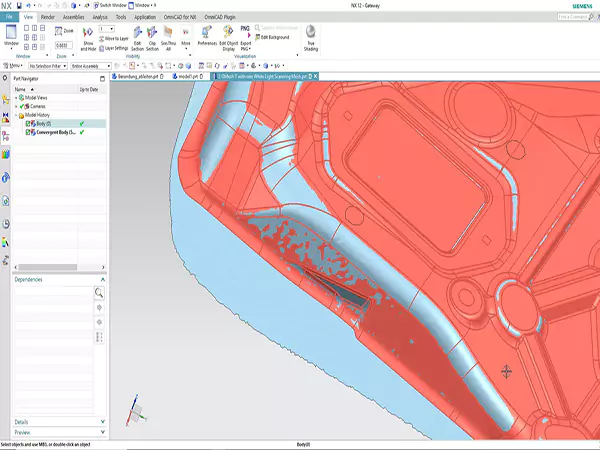Close the White Light Scanning Mesh tab

pyautogui.click(x=315, y=77)
